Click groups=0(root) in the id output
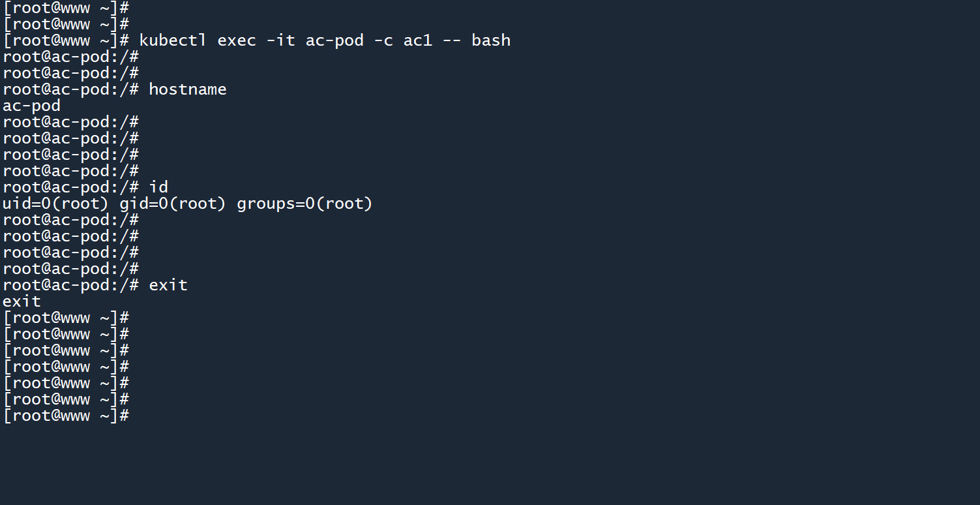980x505 pixels. pyautogui.click(x=304, y=204)
